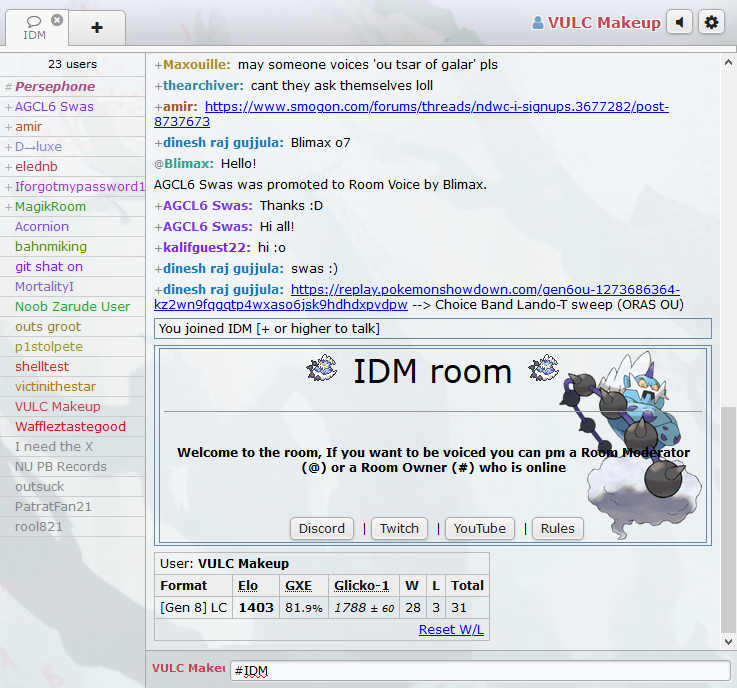Viewport: 737px width, 688px height.
Task: Select user git shat on in list
Action: click(x=72, y=266)
